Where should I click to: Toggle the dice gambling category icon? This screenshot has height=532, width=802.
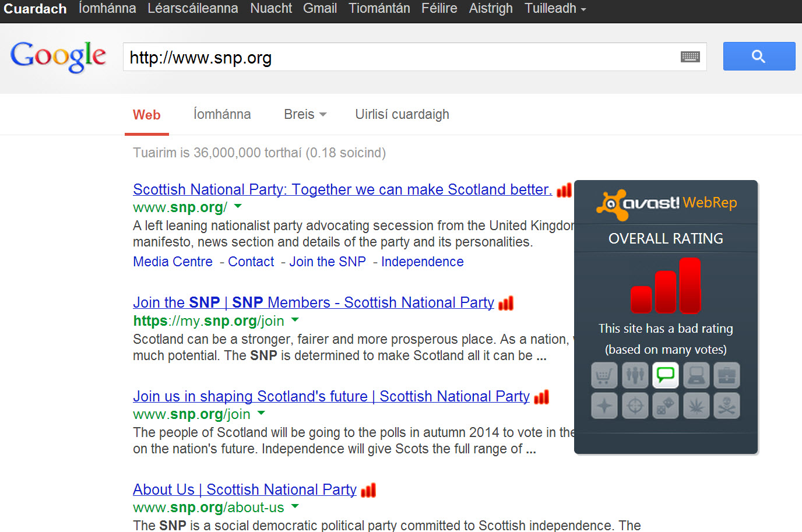click(666, 406)
